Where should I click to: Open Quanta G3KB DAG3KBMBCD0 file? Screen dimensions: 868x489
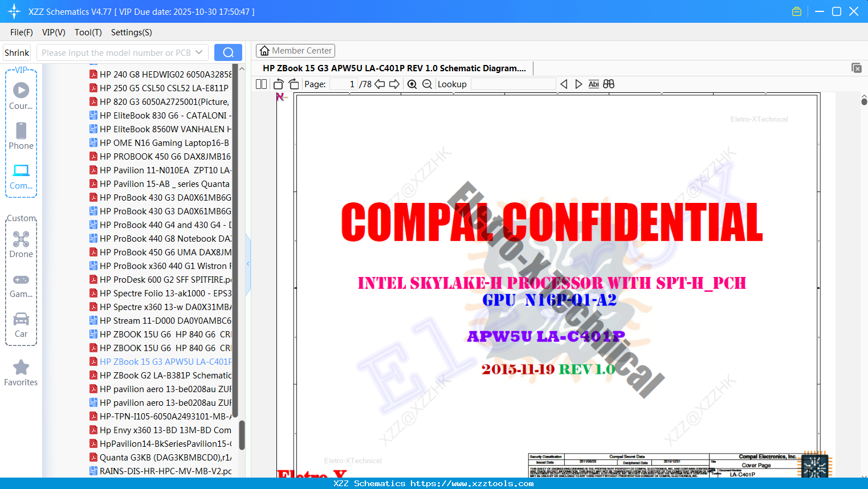[161, 457]
